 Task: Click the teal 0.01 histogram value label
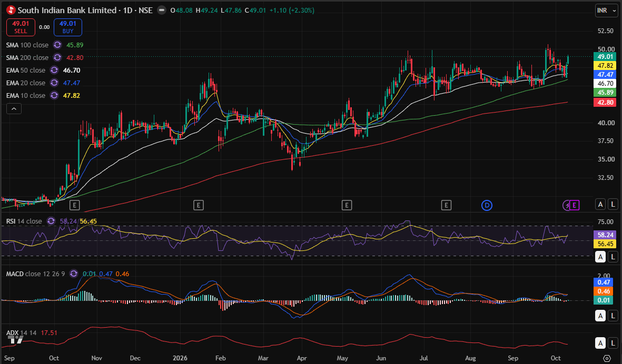click(604, 300)
